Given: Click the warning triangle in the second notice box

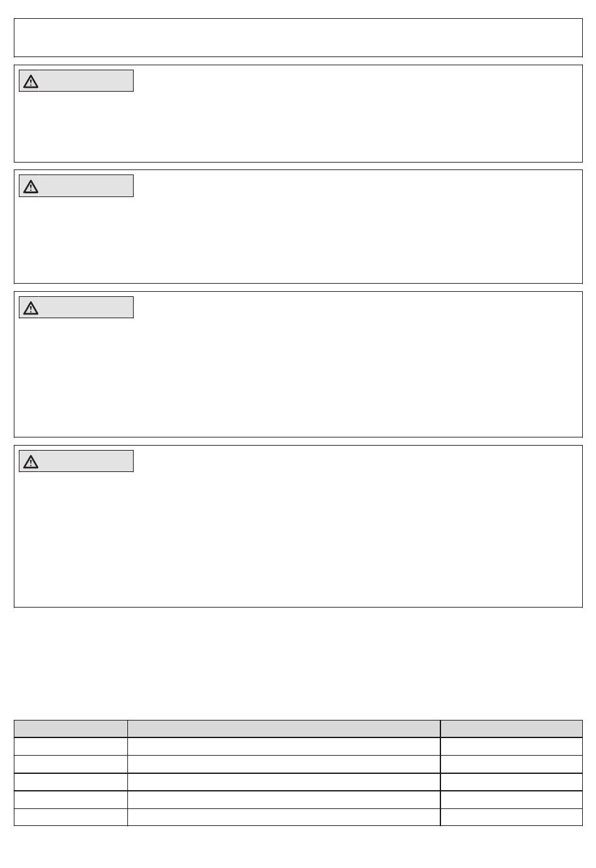Looking at the screenshot, I should tap(30, 186).
